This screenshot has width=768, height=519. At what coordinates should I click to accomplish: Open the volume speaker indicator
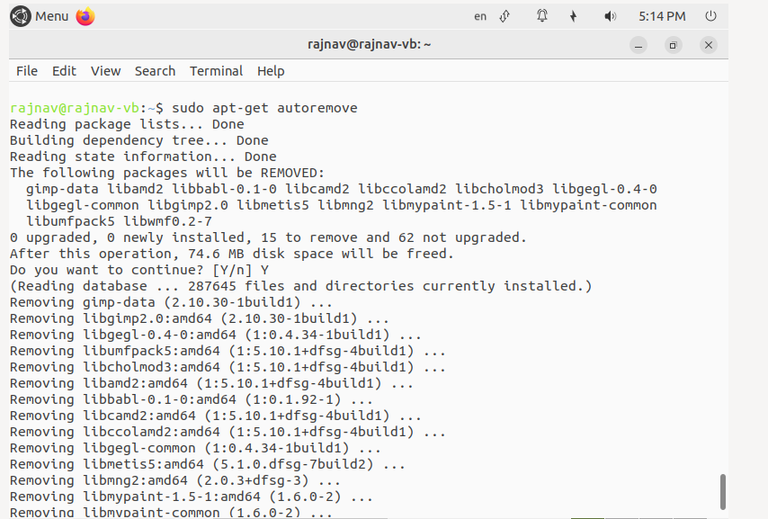[610, 16]
